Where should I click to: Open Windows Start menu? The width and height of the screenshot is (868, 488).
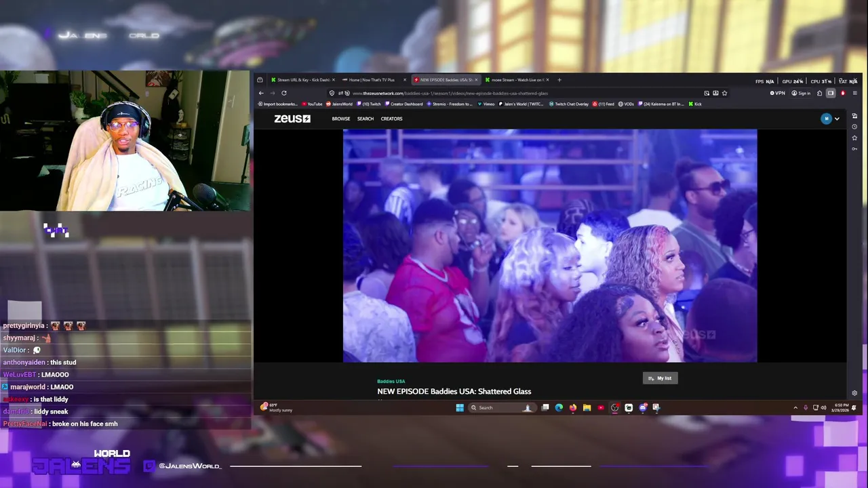pyautogui.click(x=460, y=407)
